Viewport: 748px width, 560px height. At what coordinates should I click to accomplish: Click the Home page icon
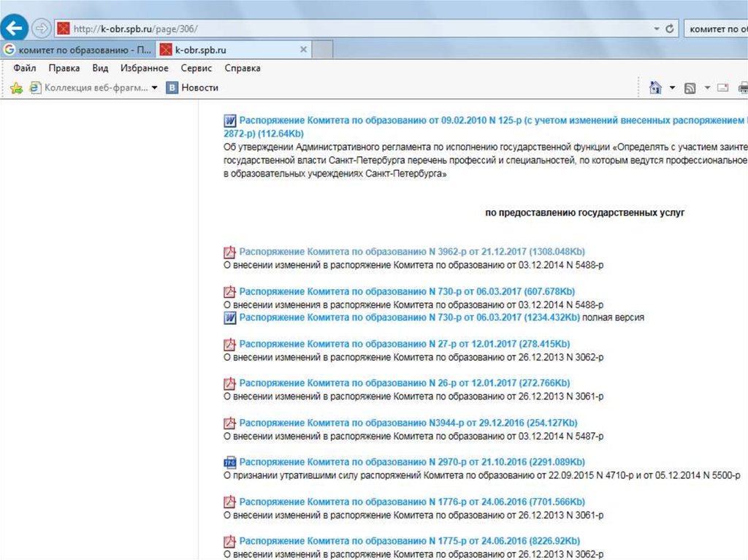point(655,88)
